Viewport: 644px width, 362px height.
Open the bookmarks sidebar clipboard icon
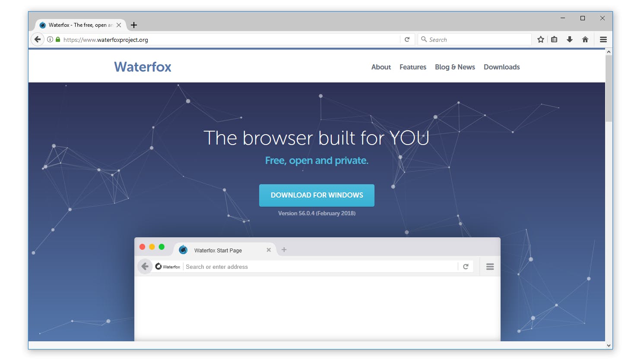(x=554, y=39)
